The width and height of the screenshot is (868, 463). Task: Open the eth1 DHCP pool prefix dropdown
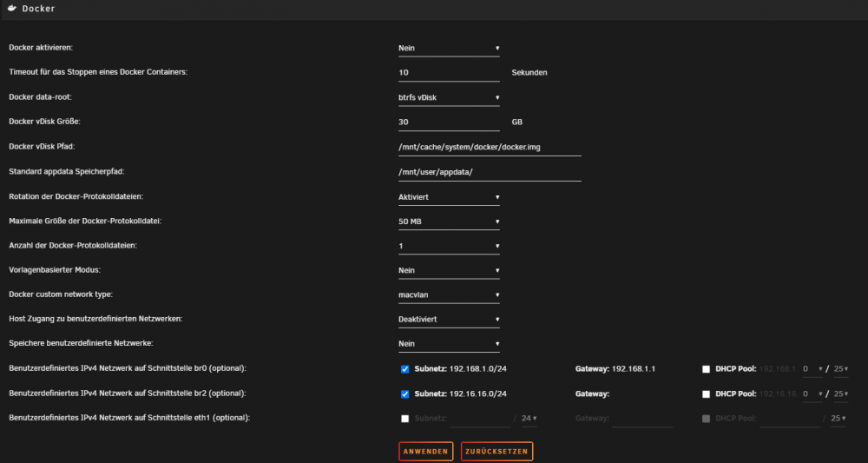(x=839, y=418)
